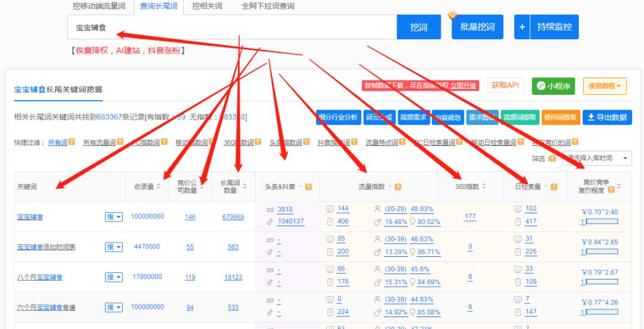Click the plus icon beside 持续监控
Image resolution: width=644 pixels, height=329 pixels.
tap(522, 27)
